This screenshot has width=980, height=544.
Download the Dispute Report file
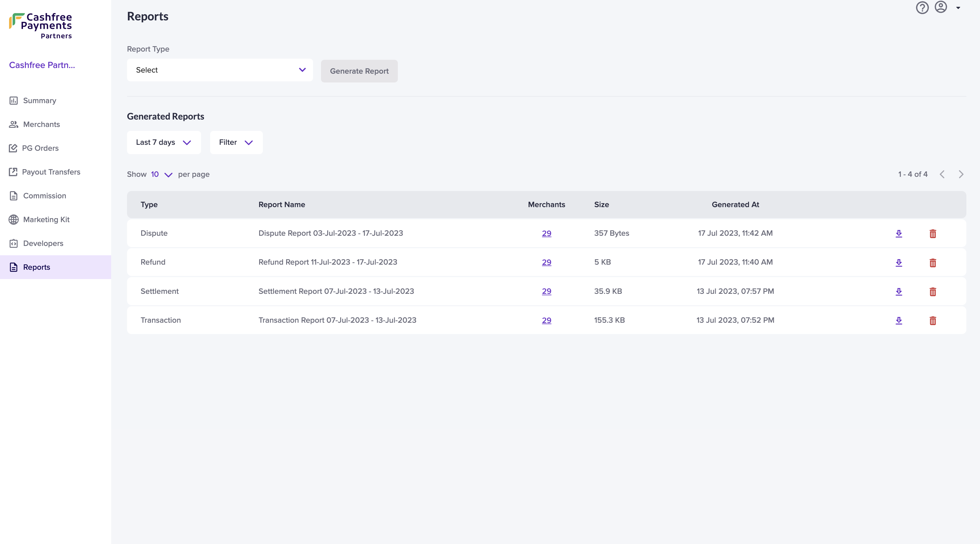tap(899, 233)
